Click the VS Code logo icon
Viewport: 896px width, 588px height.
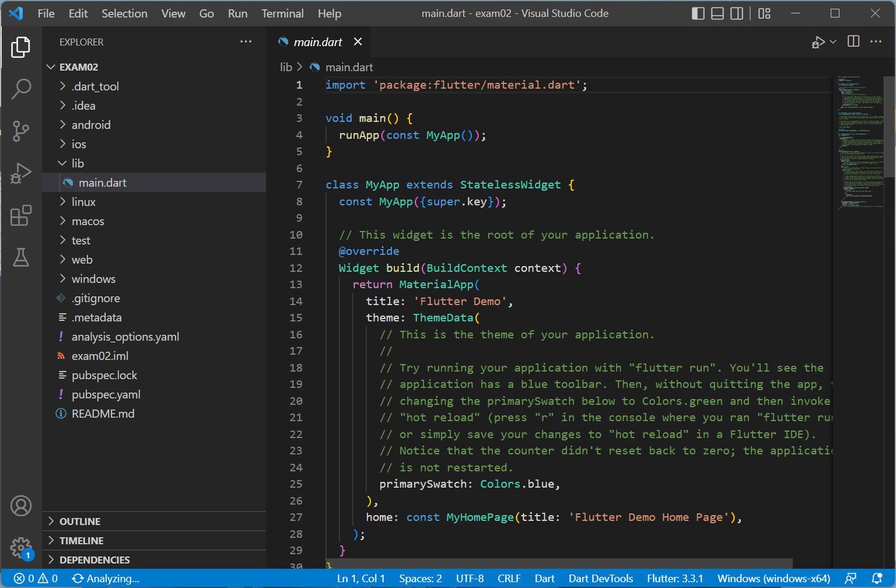[16, 13]
